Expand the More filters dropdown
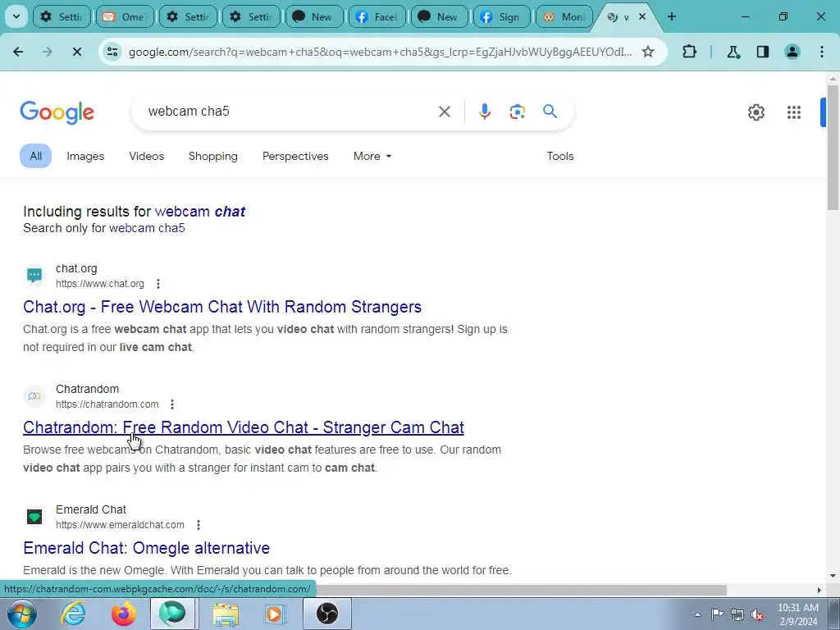The width and height of the screenshot is (840, 630). (372, 156)
